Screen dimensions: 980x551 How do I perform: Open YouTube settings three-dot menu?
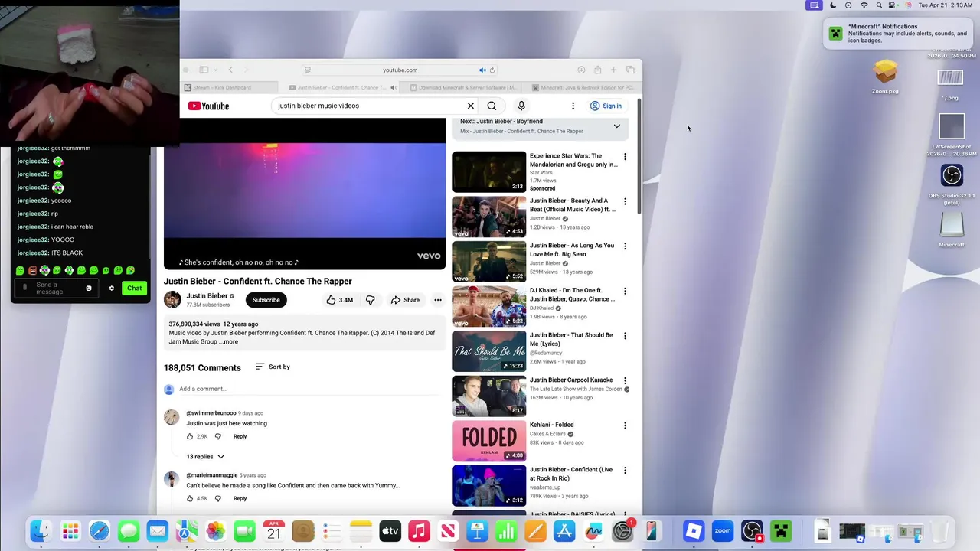coord(573,106)
